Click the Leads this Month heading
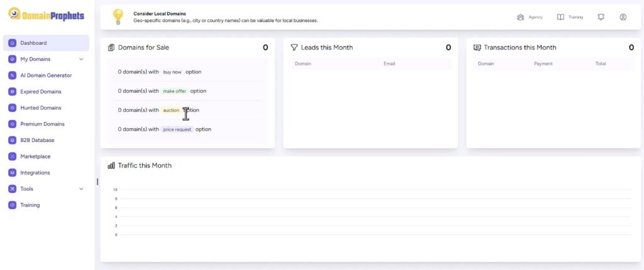The image size is (644, 270). point(327,48)
